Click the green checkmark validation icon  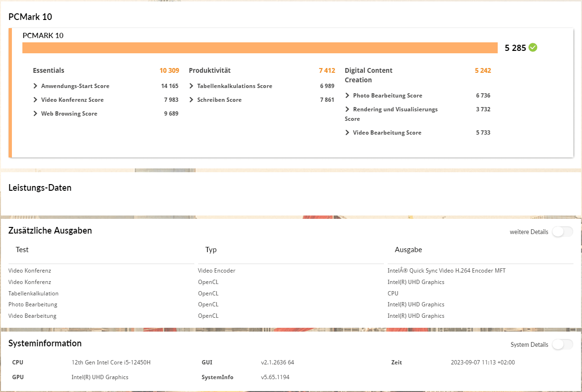pos(533,48)
